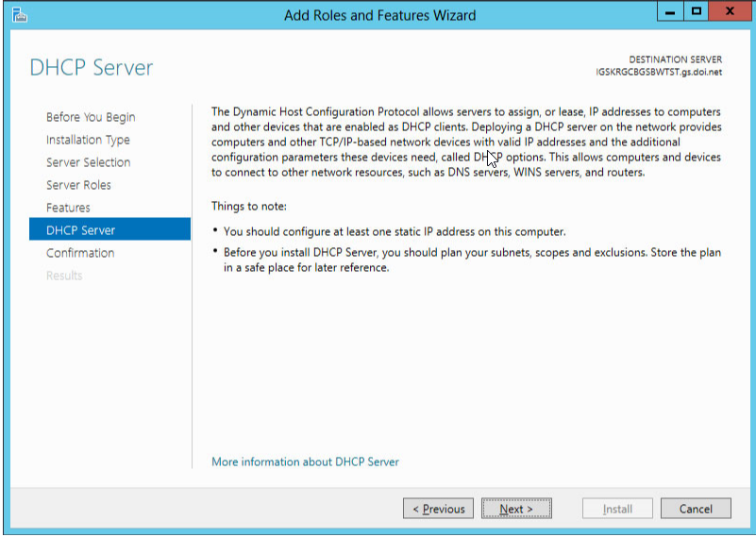The image size is (756, 537).
Task: Click the Previous button
Action: coord(438,509)
